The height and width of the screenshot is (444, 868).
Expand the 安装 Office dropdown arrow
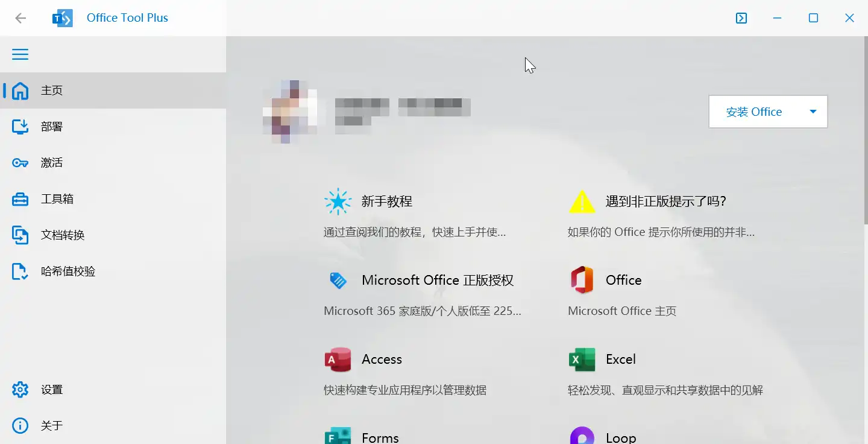pos(813,112)
